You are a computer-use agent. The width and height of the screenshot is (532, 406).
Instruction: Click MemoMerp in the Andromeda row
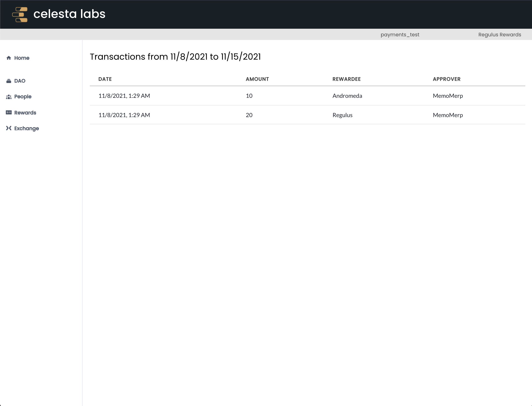pos(448,96)
